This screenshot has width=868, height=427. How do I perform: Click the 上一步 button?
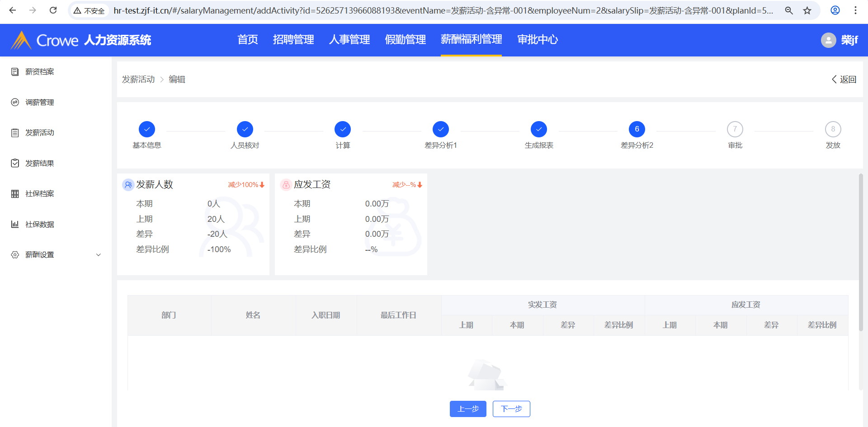pos(468,409)
